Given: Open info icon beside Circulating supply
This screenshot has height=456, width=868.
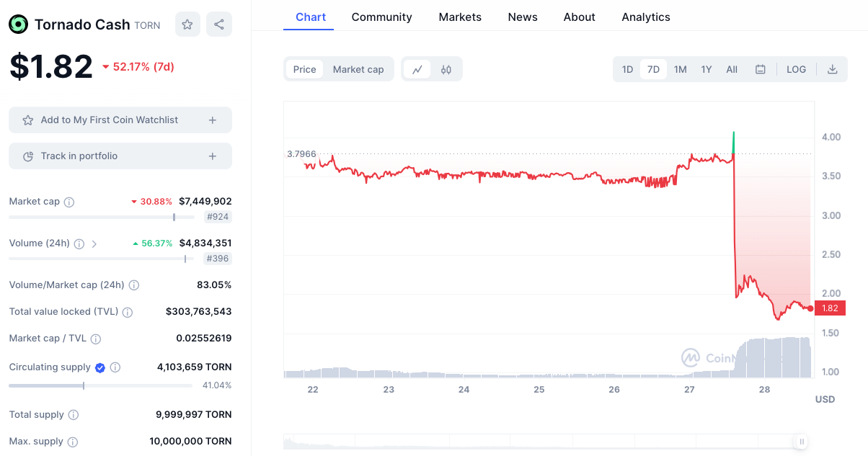Looking at the screenshot, I should click(115, 367).
